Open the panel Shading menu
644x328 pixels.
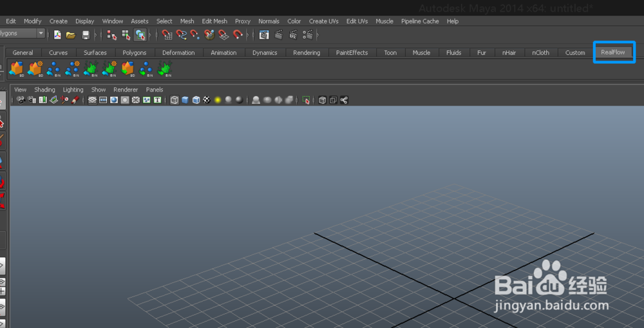point(44,90)
